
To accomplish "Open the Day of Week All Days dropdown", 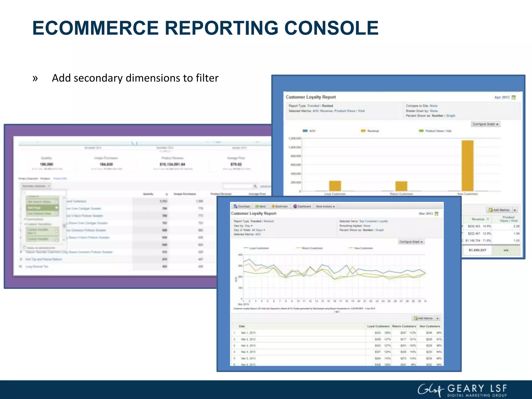I will [258, 230].
